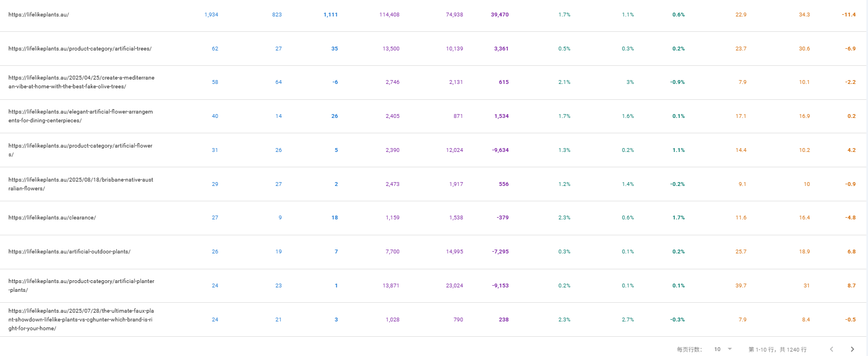The width and height of the screenshot is (868, 356).
Task: Go to next page of results
Action: point(852,349)
